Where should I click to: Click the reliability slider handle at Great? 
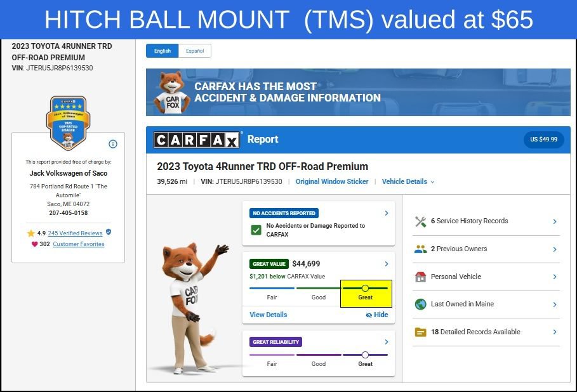pos(365,355)
